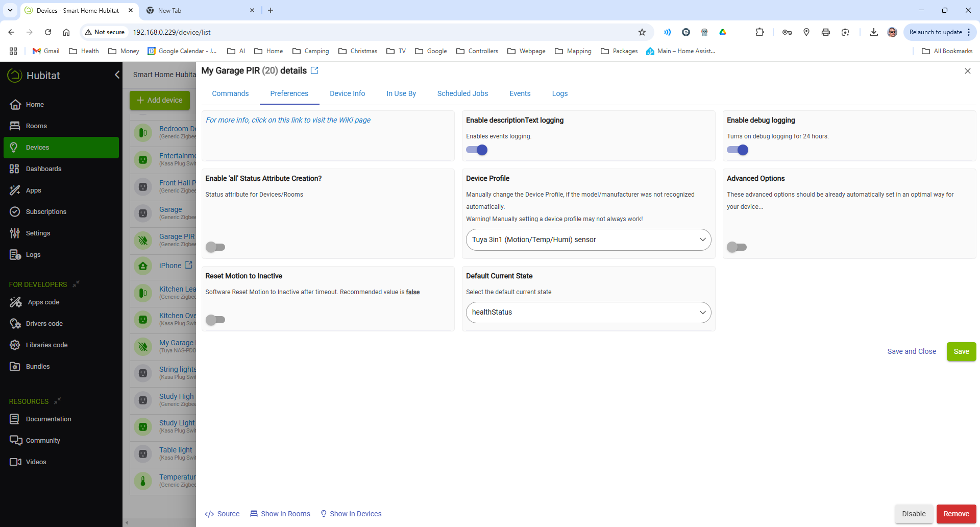Collapse the RESOURCES section
Image resolution: width=980 pixels, height=527 pixels.
tap(58, 401)
